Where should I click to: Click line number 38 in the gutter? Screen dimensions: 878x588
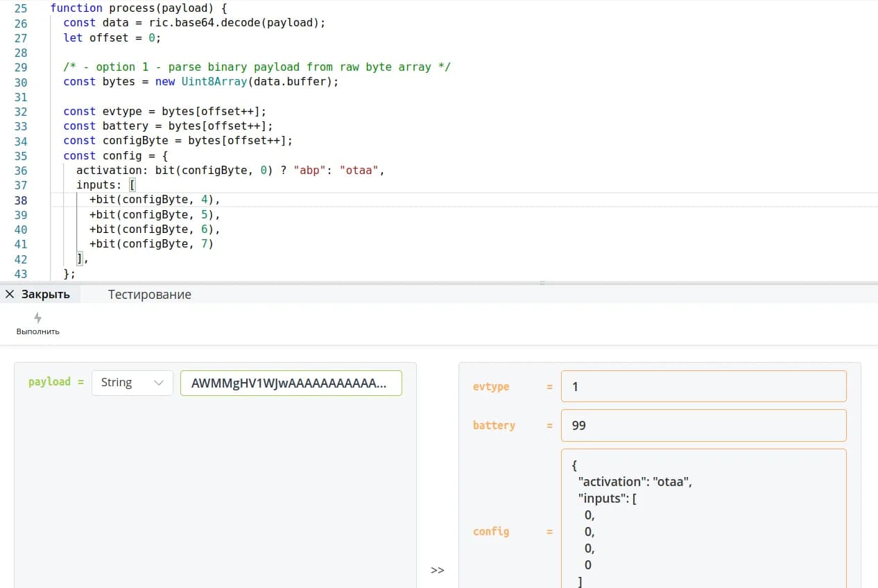[x=21, y=200]
